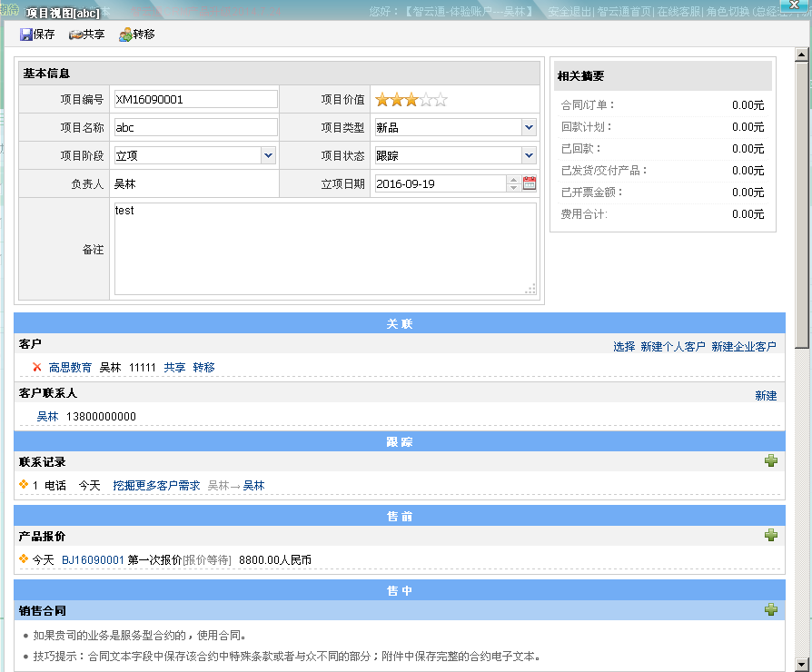Click the quote amount 8800.00人民币

275,559
